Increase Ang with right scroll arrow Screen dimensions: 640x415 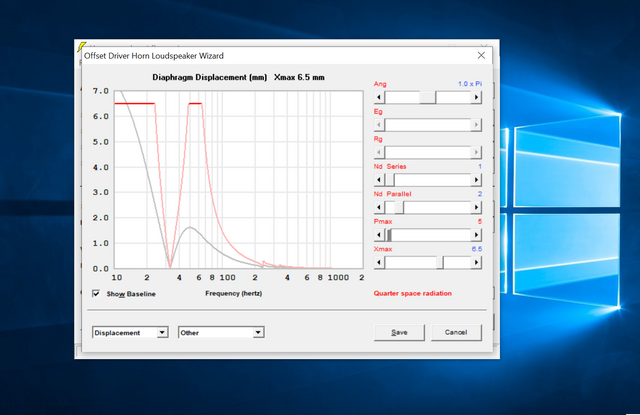tap(476, 98)
